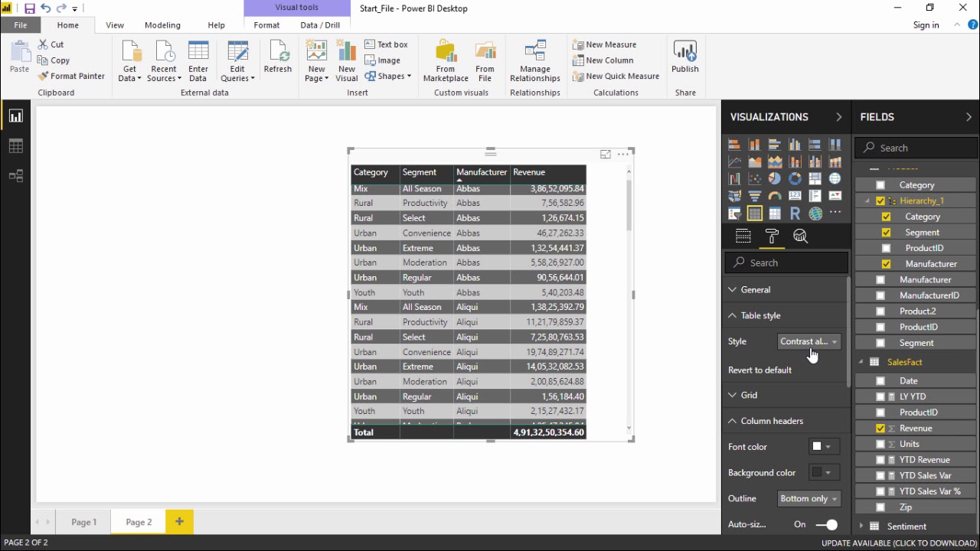
Task: Switch to Data view in left sidebar
Action: point(15,146)
